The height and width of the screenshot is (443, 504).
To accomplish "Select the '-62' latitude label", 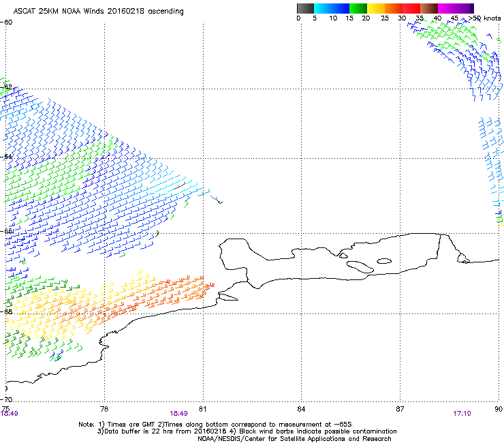I will tap(7, 87).
